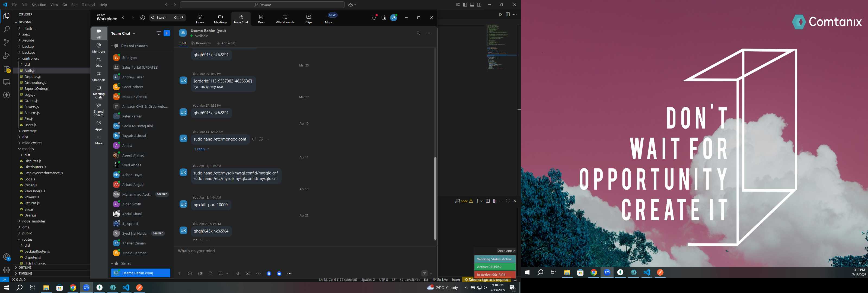
Task: Open weather widget 24°C Cloudy
Action: click(442, 288)
